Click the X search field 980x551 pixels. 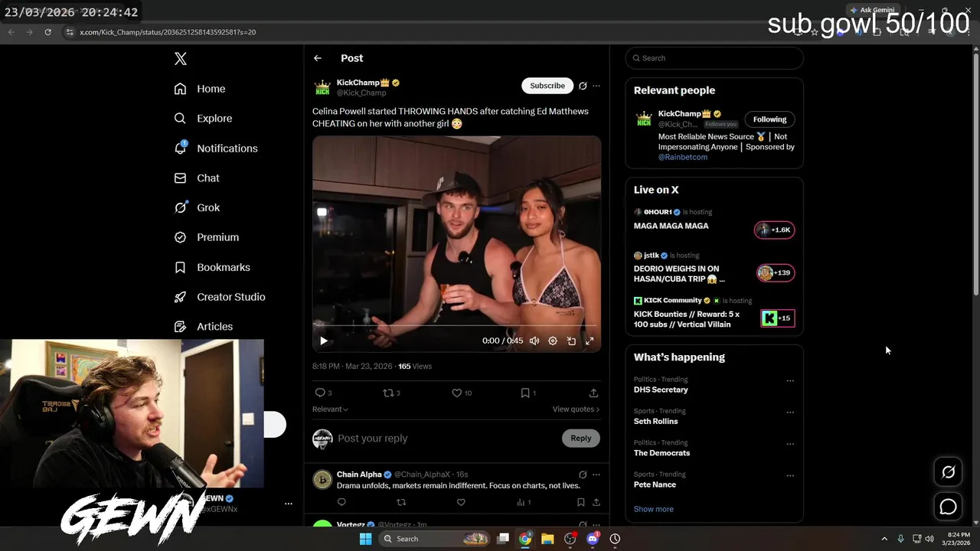tap(714, 58)
